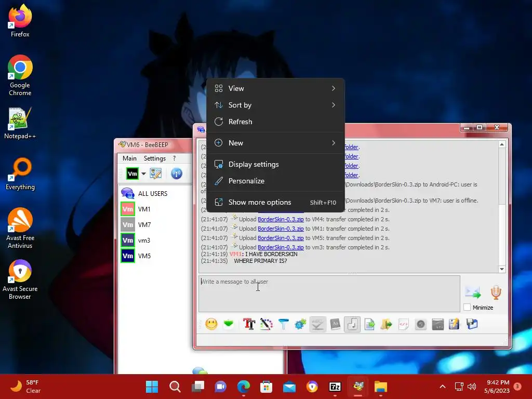Click the broadcast antenna icon

(x=177, y=174)
